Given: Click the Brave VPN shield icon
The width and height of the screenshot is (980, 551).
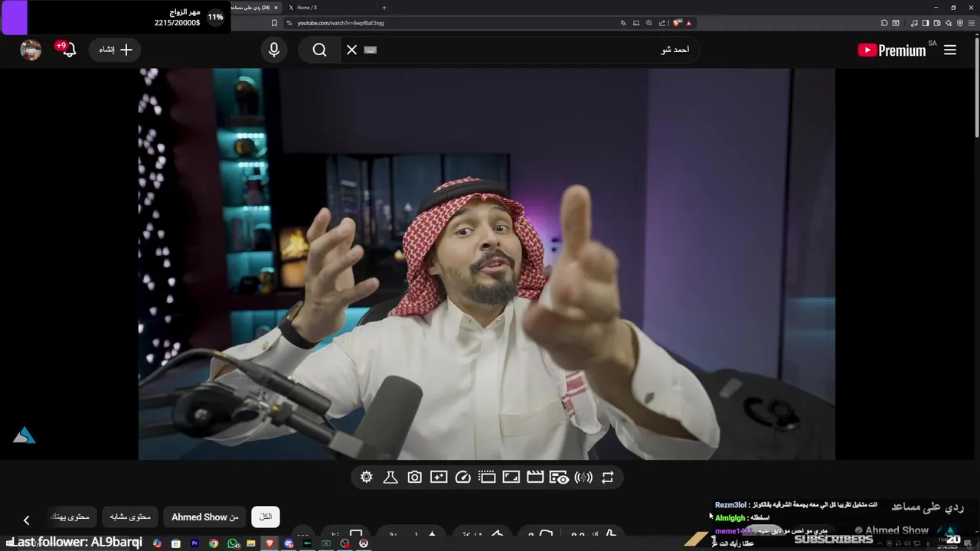Looking at the screenshot, I should 960,23.
